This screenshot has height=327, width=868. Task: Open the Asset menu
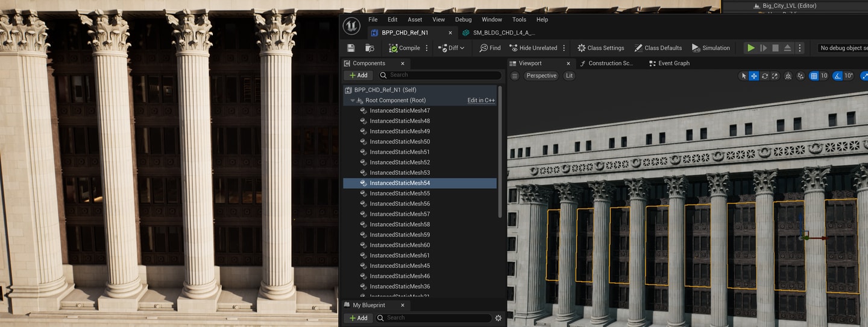pyautogui.click(x=415, y=19)
